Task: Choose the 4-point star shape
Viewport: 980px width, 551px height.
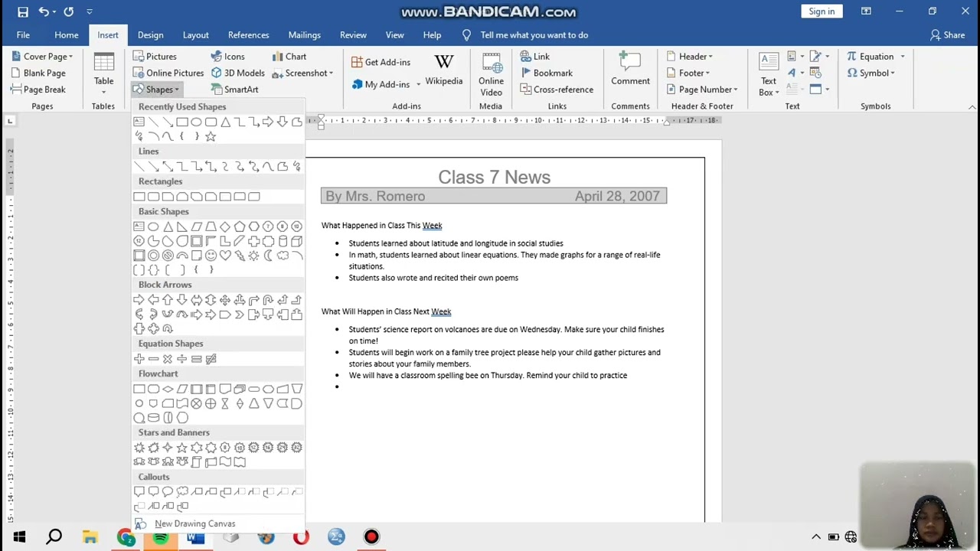Action: pos(168,448)
